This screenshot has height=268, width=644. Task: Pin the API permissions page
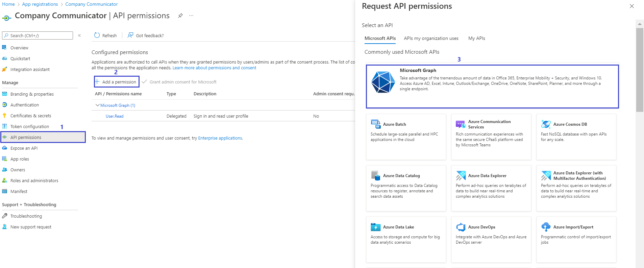(x=180, y=16)
